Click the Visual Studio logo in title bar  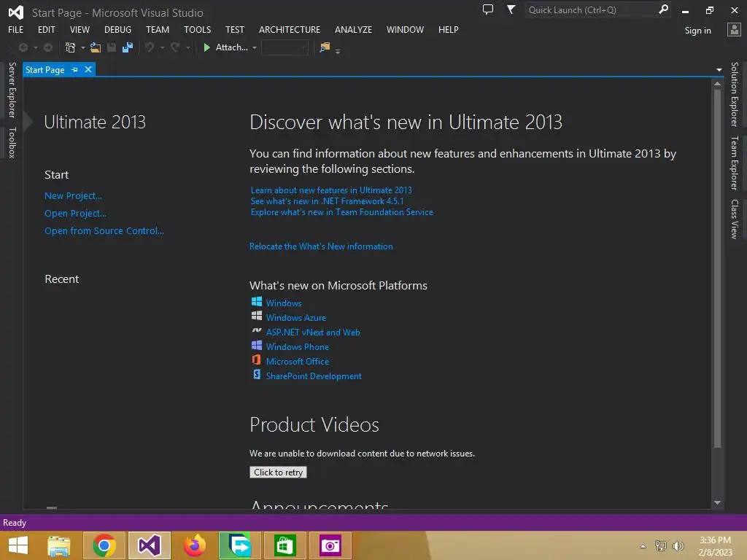16,12
